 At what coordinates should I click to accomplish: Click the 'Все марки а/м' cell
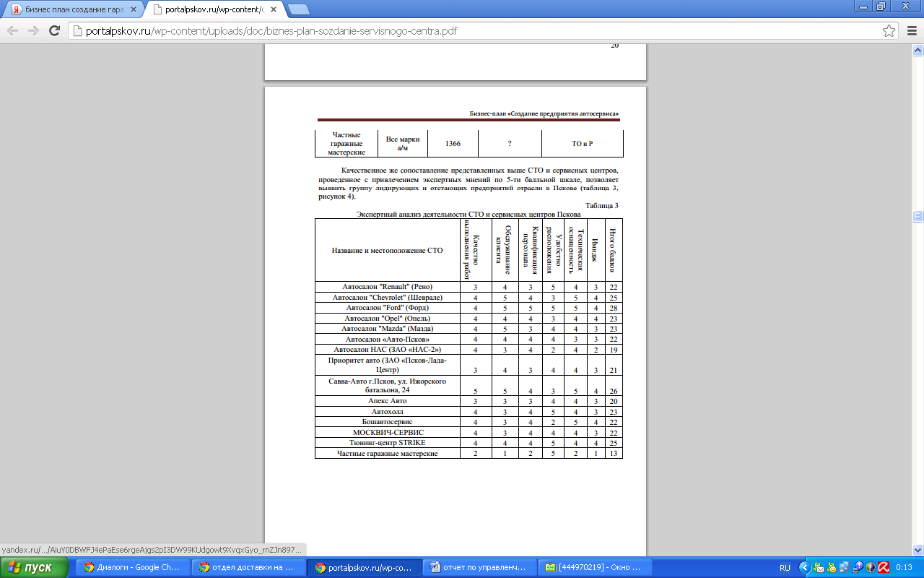tap(403, 144)
